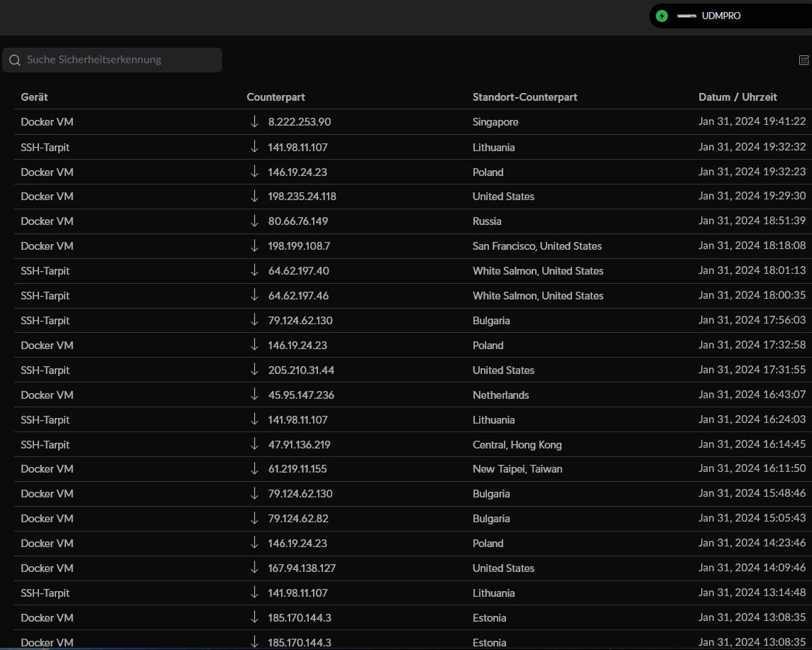Sort by the Counterpart column header
Image resolution: width=812 pixels, height=650 pixels.
click(x=275, y=97)
